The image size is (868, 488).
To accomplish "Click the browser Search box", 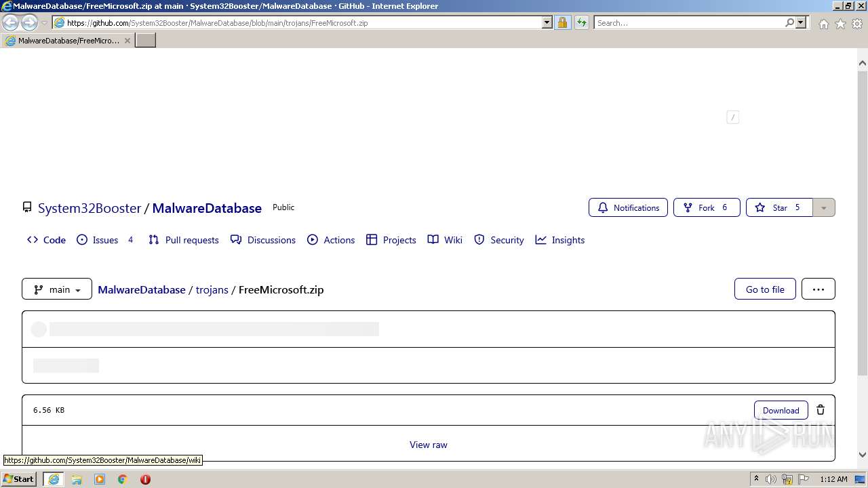I will (x=688, y=23).
